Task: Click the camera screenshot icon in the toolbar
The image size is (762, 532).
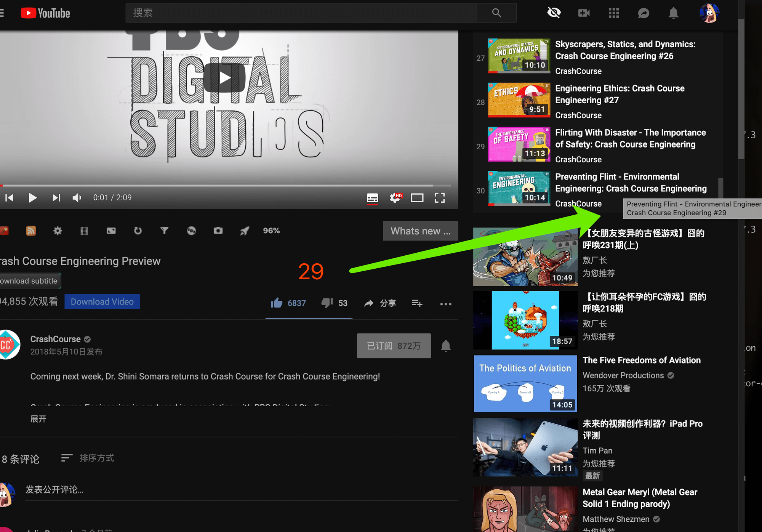Action: point(218,231)
